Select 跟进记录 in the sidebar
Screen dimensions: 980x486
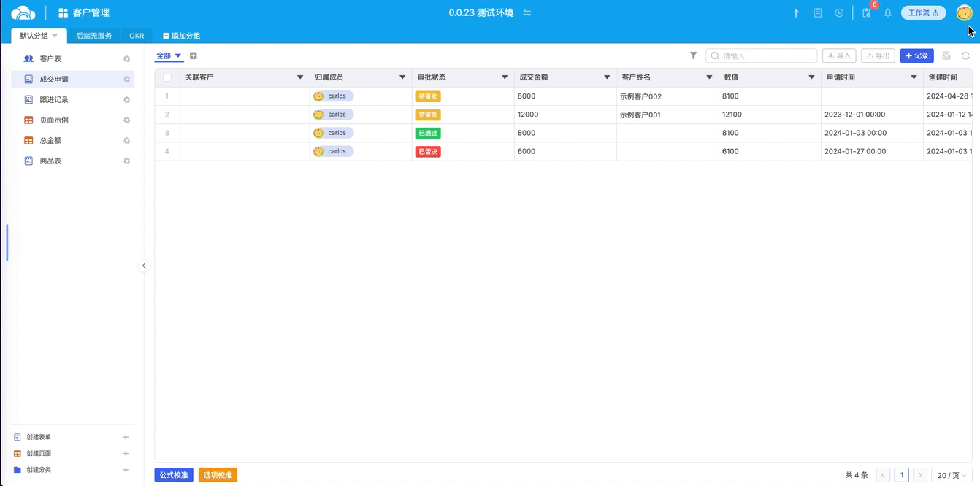tap(54, 100)
